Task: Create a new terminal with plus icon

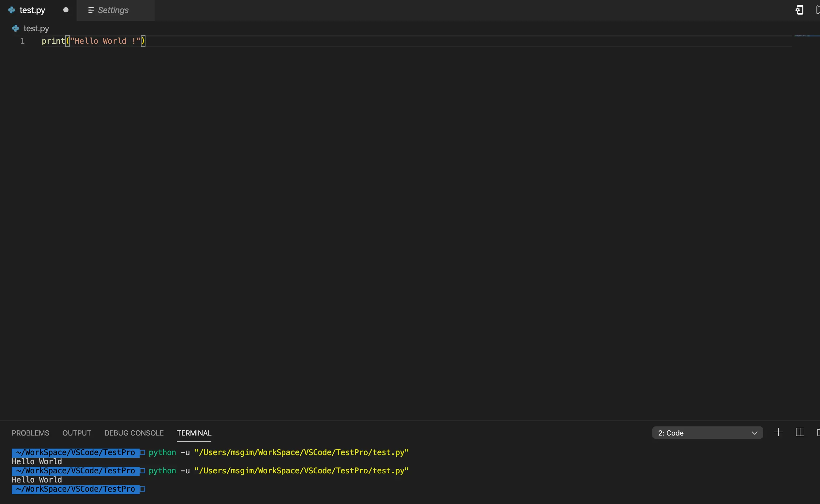Action: coord(778,432)
